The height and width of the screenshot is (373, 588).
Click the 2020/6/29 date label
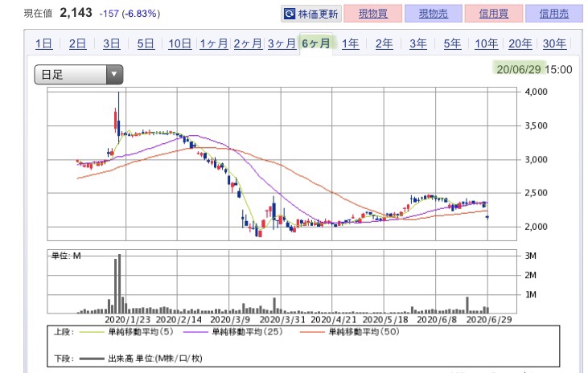click(489, 320)
